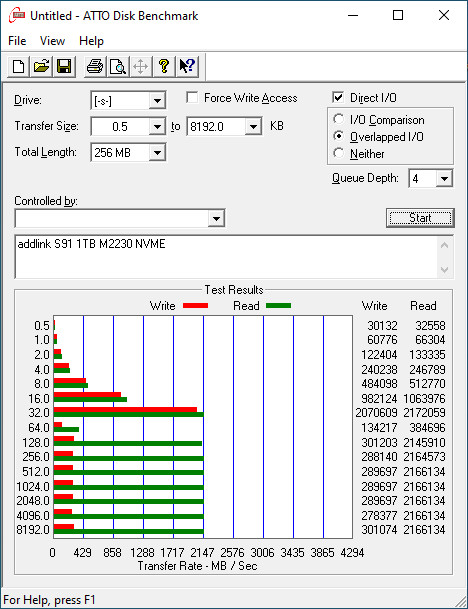This screenshot has width=468, height=609.
Task: Click the description scrollbar down arrow
Action: [x=445, y=270]
